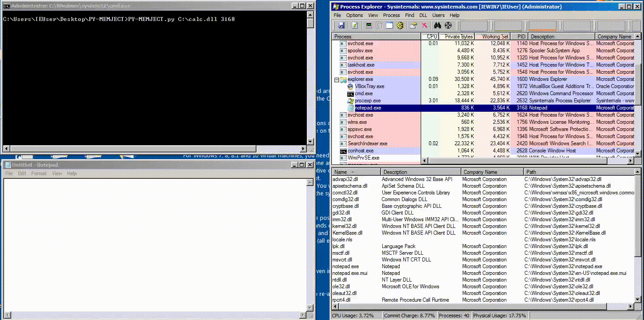
Task: Click the procexp.exe process row icon
Action: tap(351, 101)
